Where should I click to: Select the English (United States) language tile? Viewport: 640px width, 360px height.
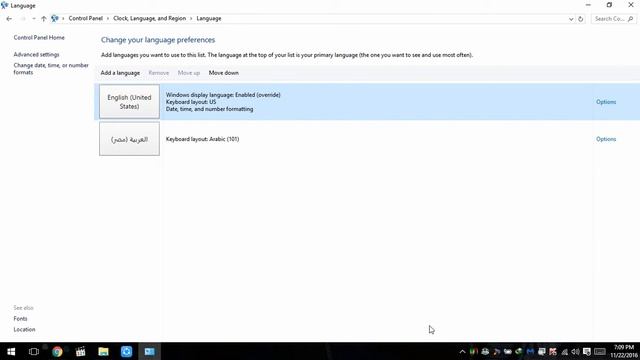click(x=129, y=102)
